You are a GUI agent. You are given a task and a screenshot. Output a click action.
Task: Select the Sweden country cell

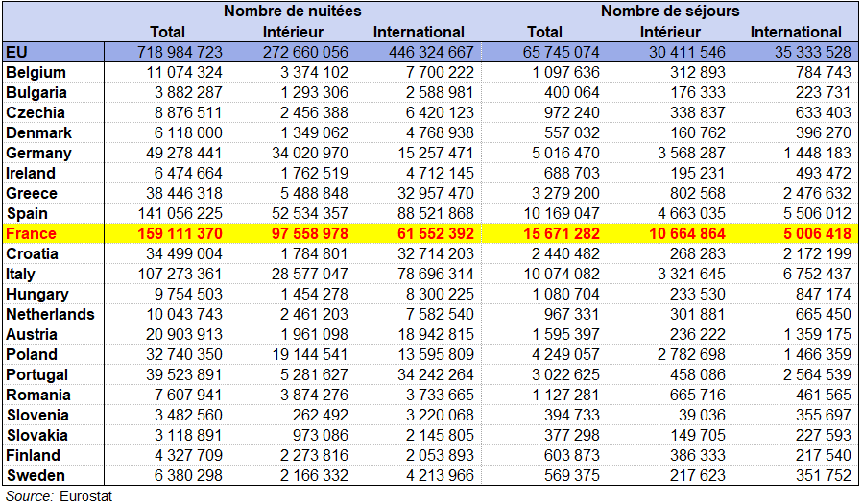(x=36, y=476)
